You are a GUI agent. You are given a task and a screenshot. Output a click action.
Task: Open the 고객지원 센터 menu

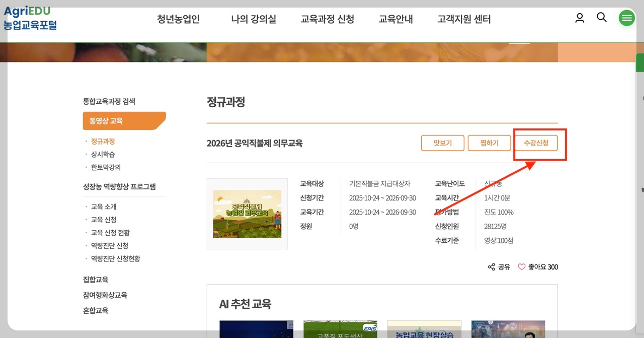(x=462, y=19)
